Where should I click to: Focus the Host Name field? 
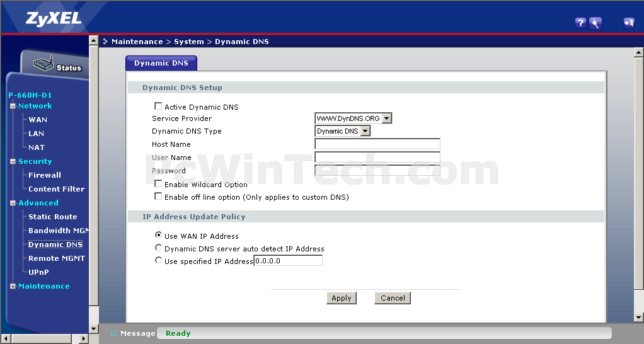point(377,144)
